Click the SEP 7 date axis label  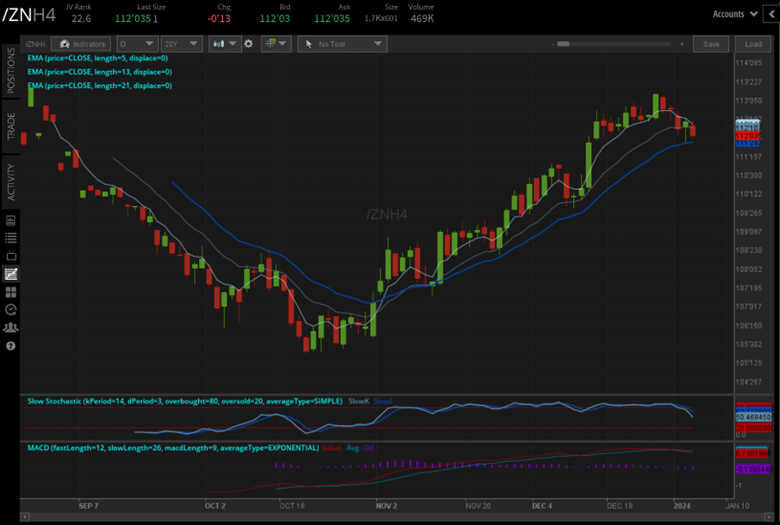[x=89, y=506]
